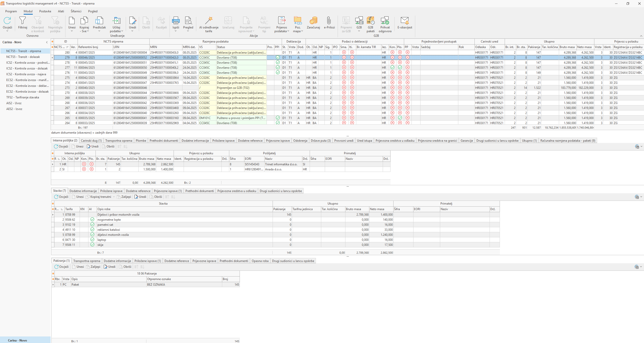
Task: Expand the Unesi dropdown arrow in ribbon
Action: point(72,31)
